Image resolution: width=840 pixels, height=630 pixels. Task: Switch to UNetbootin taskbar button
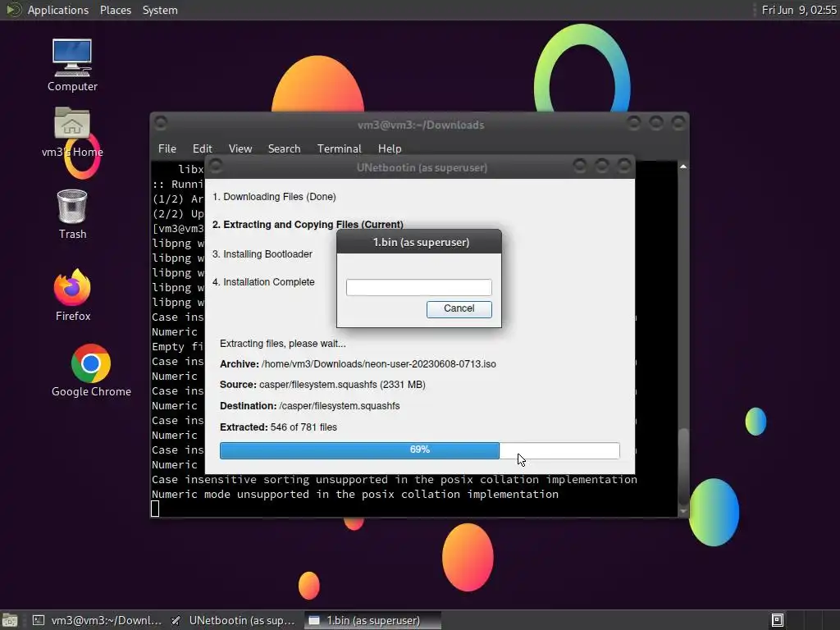point(234,620)
